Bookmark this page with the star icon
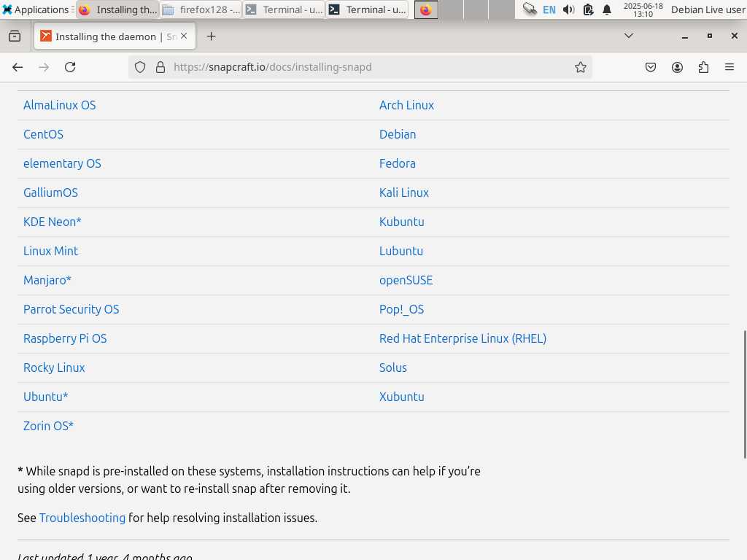The width and height of the screenshot is (747, 560). [581, 67]
